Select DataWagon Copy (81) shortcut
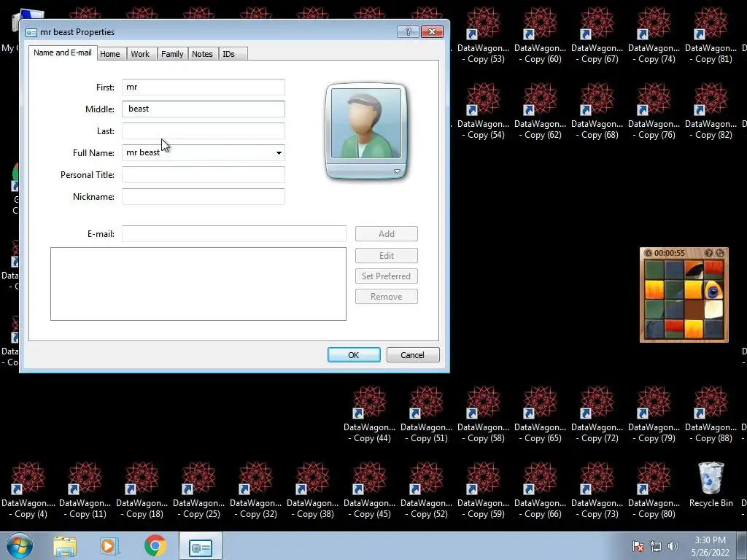 tap(711, 36)
